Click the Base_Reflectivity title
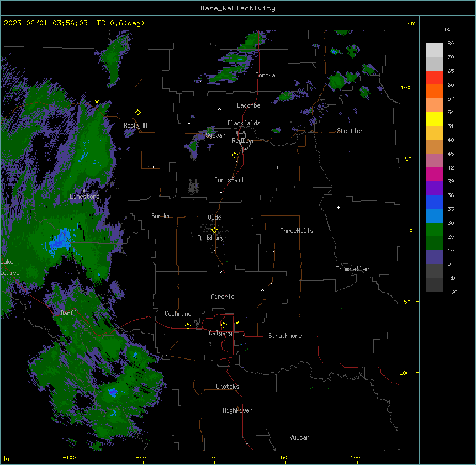The height and width of the screenshot is (465, 476). 238,8
